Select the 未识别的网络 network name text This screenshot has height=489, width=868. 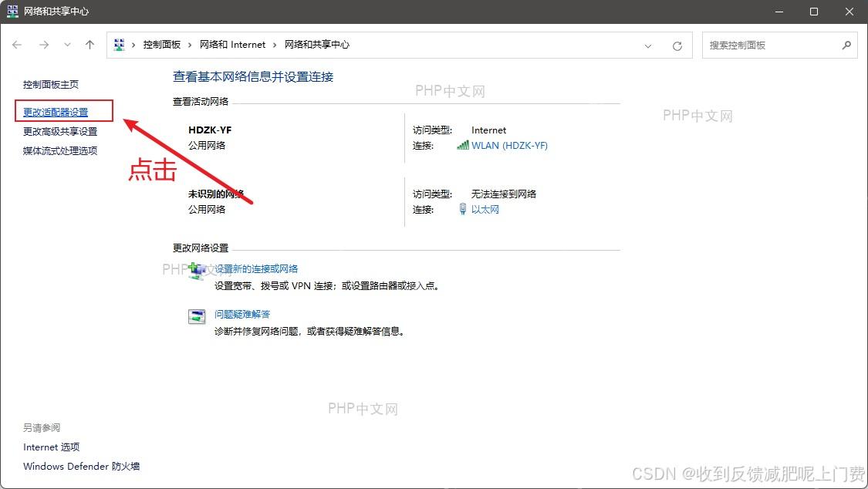pos(216,194)
